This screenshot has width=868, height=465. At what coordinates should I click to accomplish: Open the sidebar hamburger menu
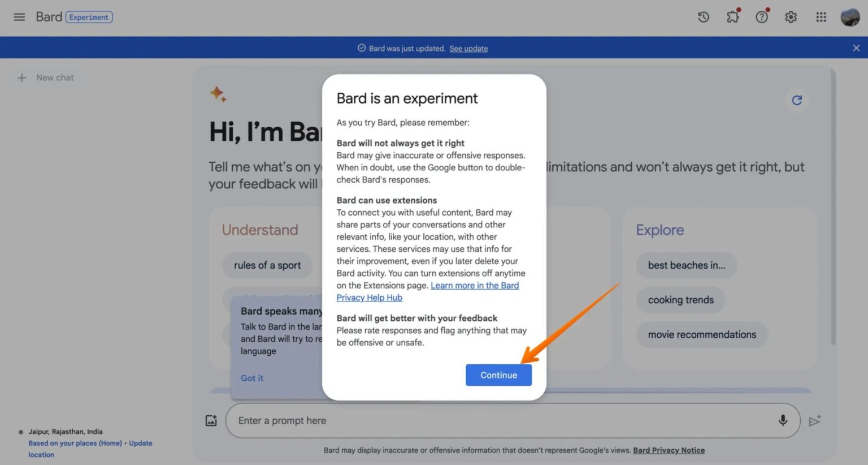point(19,17)
